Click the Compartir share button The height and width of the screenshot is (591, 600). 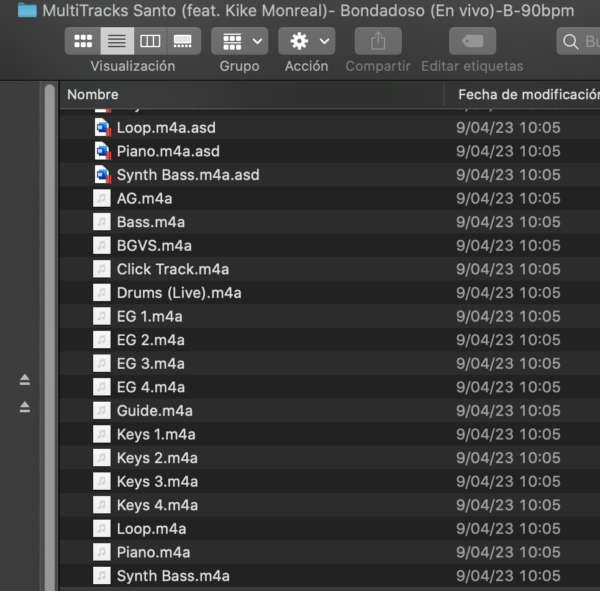[378, 41]
